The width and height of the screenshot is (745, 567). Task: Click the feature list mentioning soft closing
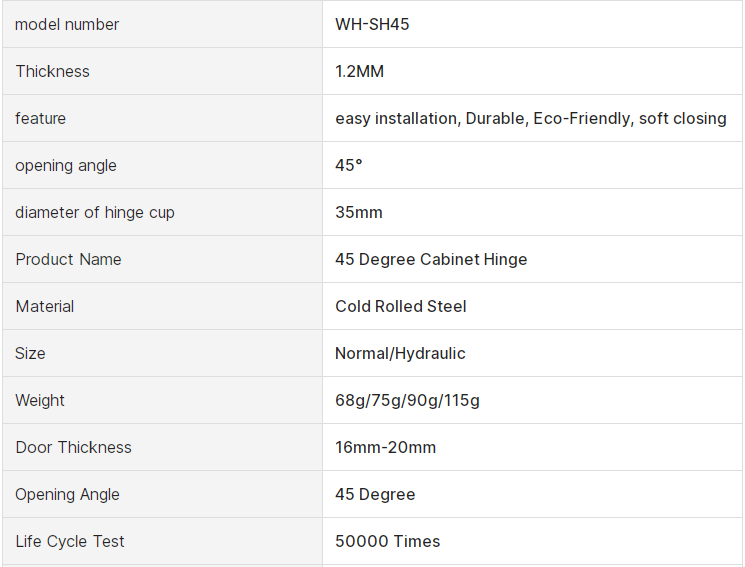click(531, 118)
